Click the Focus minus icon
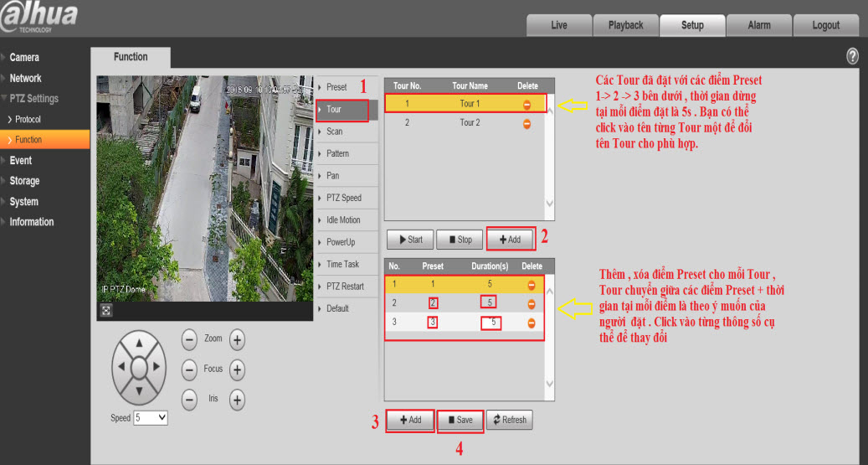 [189, 369]
